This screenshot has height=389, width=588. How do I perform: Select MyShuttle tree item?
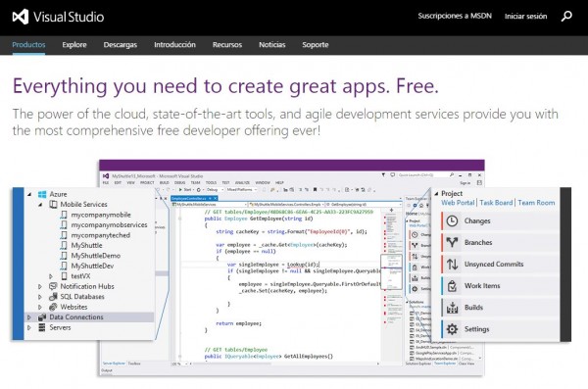click(86, 245)
